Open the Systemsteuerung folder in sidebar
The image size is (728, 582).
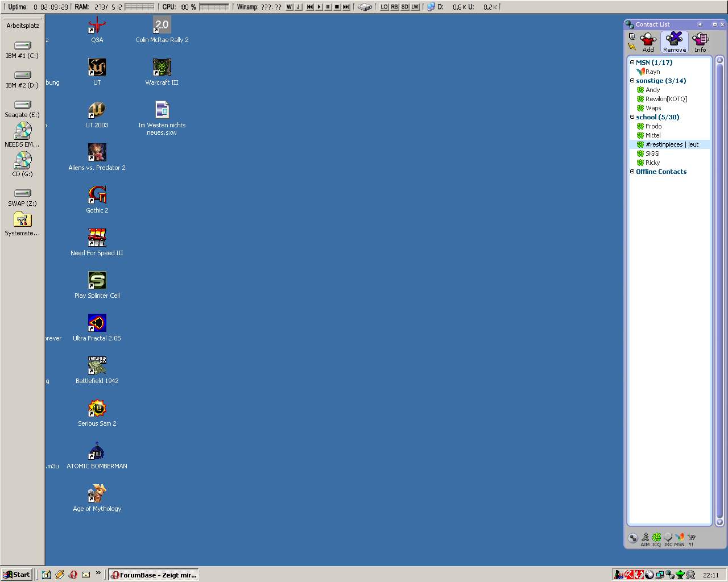tap(22, 224)
